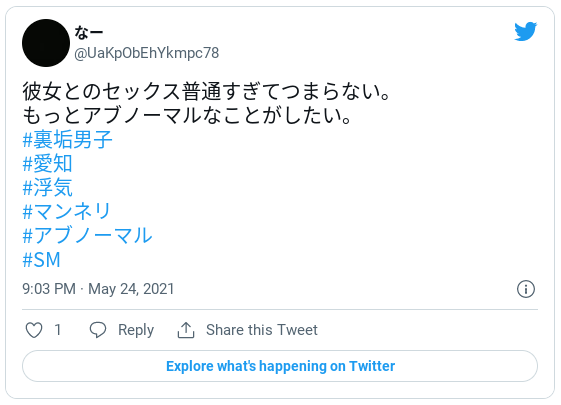This screenshot has height=405, width=561.
Task: Open the #SM hashtag
Action: [x=41, y=259]
